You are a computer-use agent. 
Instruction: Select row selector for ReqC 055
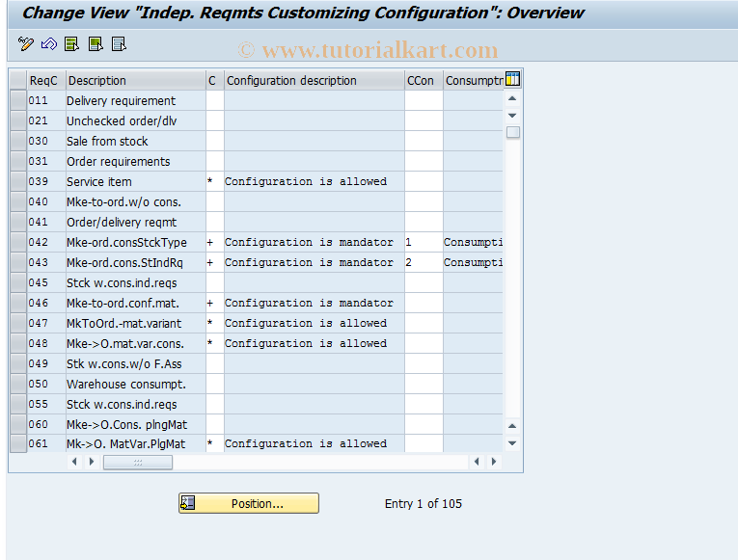tap(18, 404)
